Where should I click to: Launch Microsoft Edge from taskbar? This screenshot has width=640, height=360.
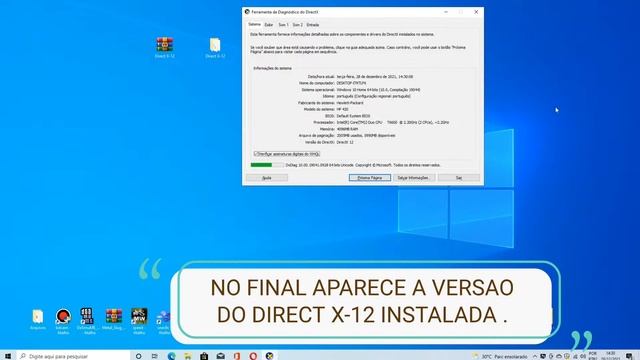171,356
